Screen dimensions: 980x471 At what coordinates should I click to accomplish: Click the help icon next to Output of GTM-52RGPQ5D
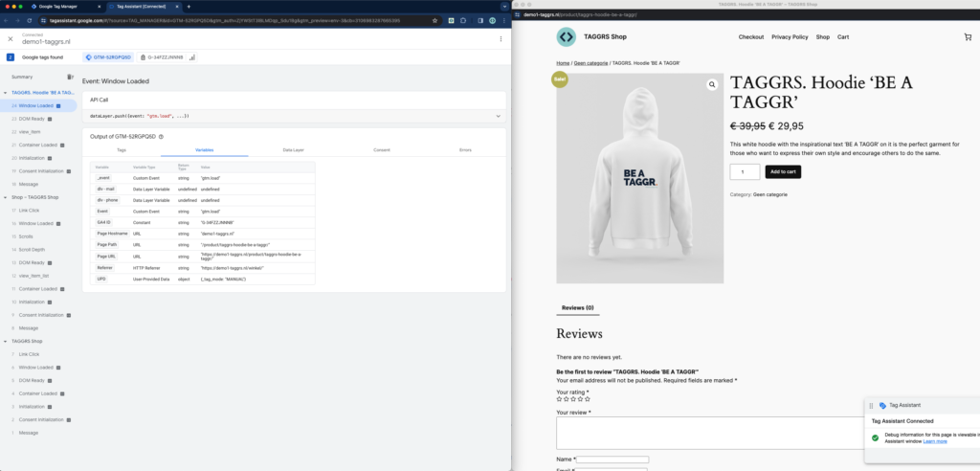(161, 136)
